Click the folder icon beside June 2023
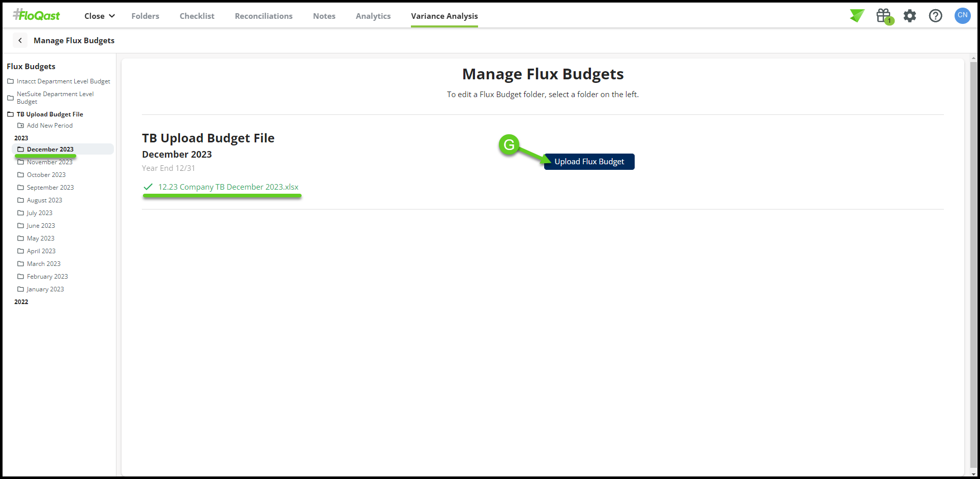The image size is (980, 479). click(21, 226)
